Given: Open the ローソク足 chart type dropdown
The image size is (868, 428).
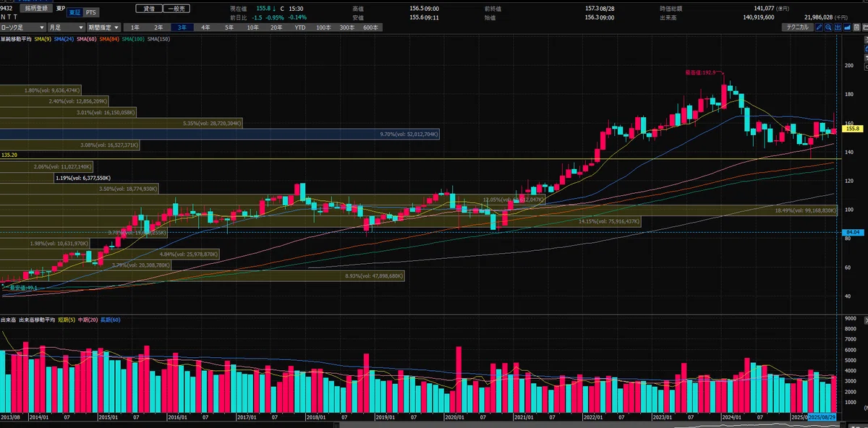Looking at the screenshot, I should pyautogui.click(x=23, y=27).
